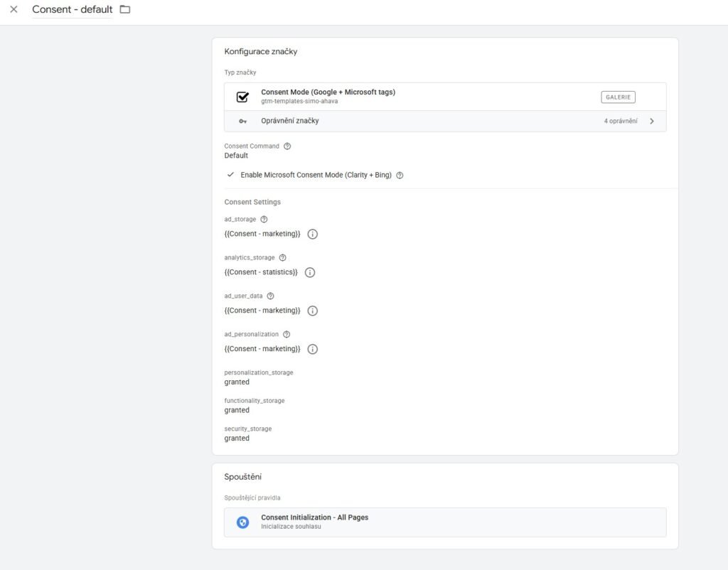The width and height of the screenshot is (728, 570).
Task: Click the folder icon next to tag name
Action: pyautogui.click(x=125, y=10)
